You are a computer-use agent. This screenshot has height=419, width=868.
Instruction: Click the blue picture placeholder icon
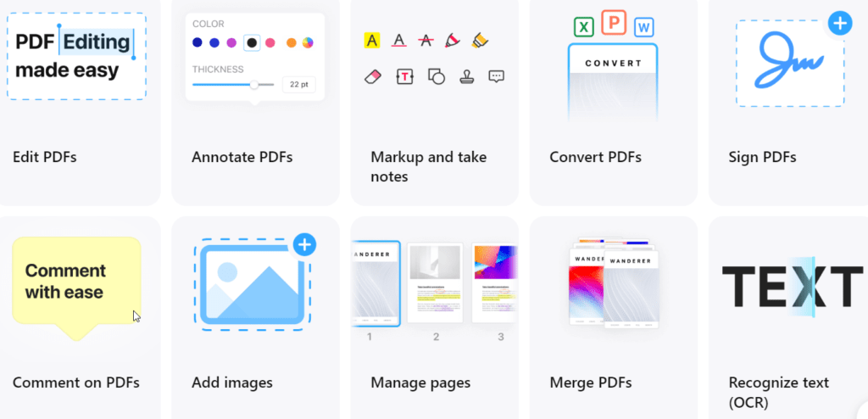pyautogui.click(x=252, y=284)
